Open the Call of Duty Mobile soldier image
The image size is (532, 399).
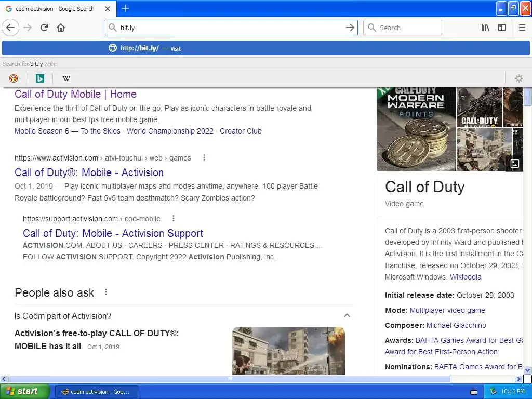(480, 107)
